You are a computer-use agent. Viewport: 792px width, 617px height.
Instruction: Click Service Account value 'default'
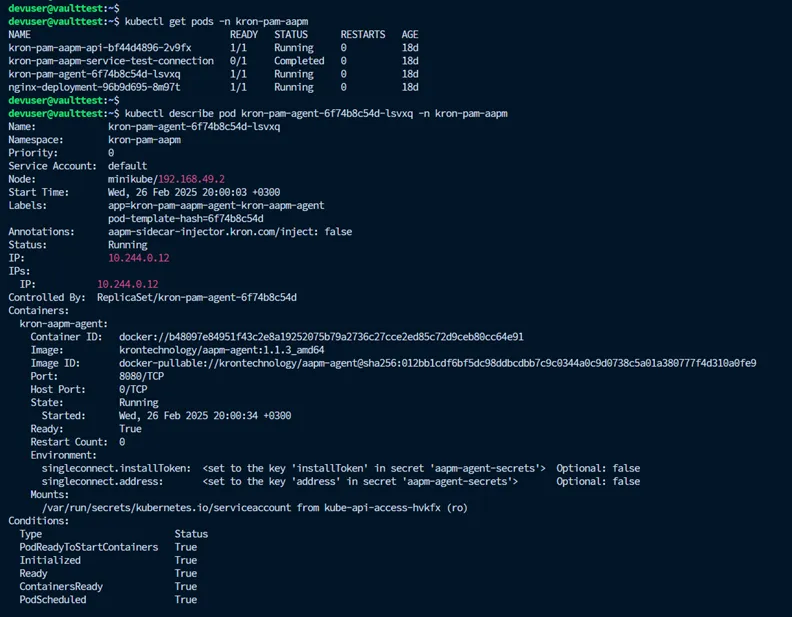pos(128,166)
